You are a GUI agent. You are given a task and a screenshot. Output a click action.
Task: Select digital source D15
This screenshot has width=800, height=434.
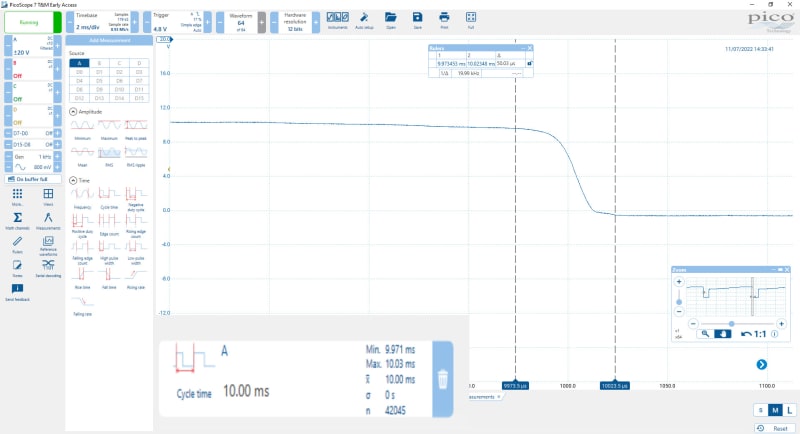(x=139, y=98)
